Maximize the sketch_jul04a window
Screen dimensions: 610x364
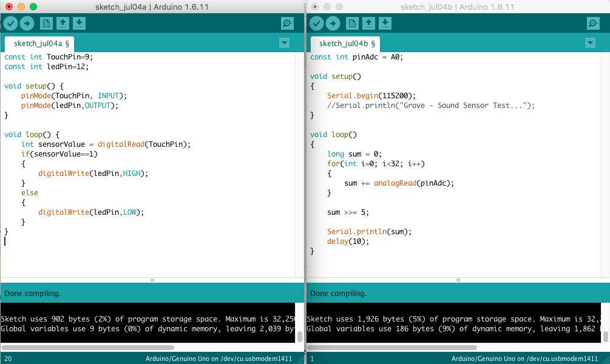click(33, 7)
